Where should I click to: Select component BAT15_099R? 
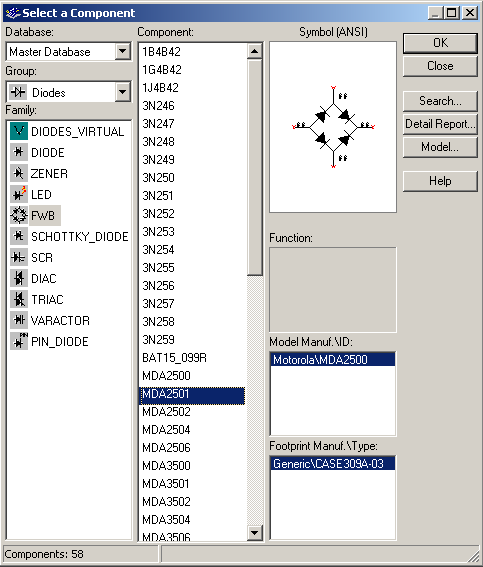(x=174, y=358)
